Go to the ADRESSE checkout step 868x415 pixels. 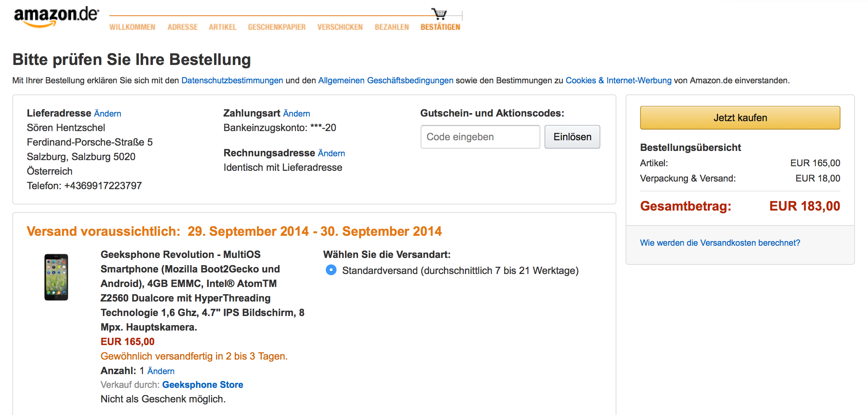[x=182, y=27]
